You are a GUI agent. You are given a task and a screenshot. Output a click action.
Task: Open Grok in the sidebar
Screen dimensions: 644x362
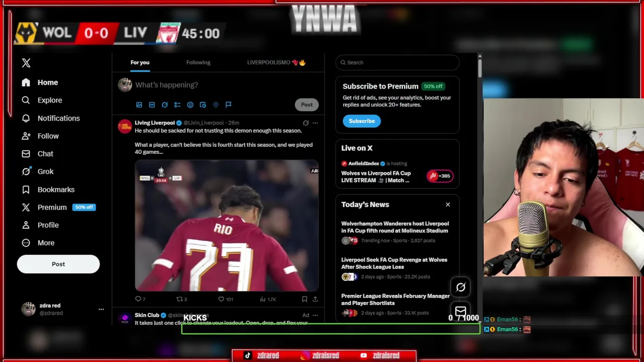pos(38,171)
